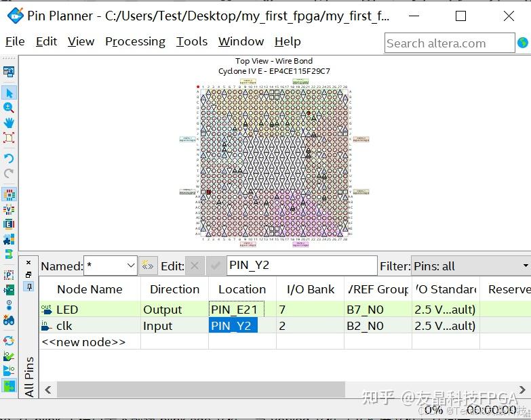Click the Search altera.com input field
531x420 pixels.
tap(450, 43)
